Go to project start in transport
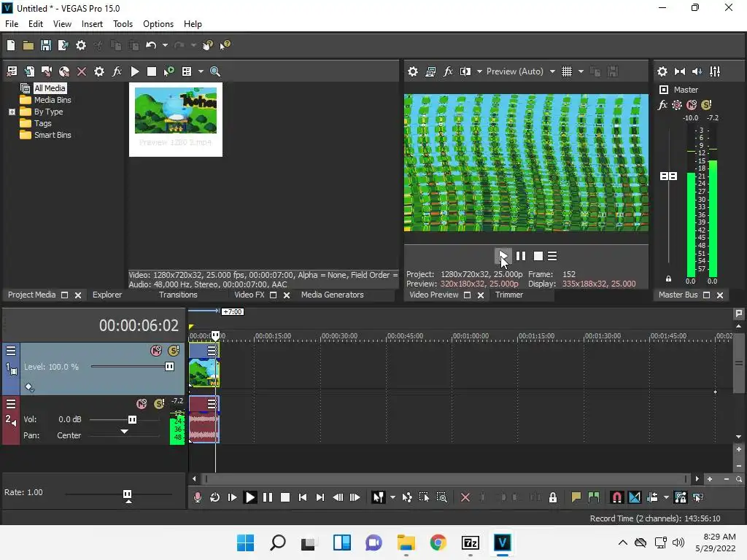747x560 pixels. (303, 497)
